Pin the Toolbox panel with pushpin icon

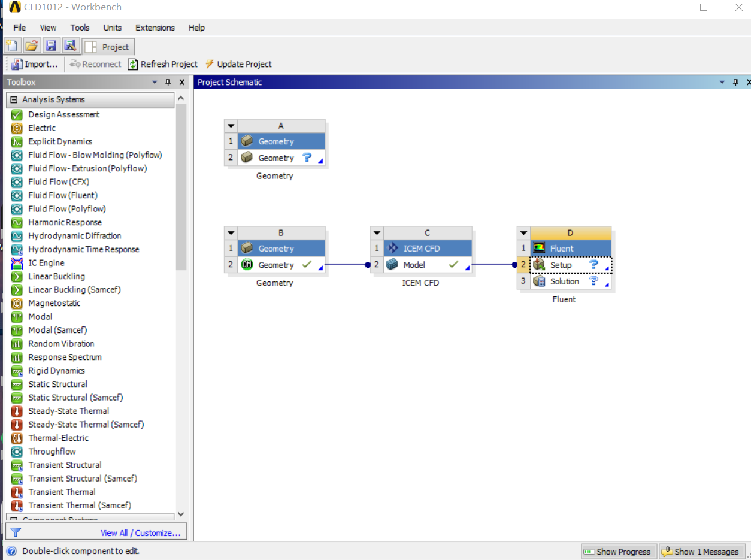tap(168, 83)
